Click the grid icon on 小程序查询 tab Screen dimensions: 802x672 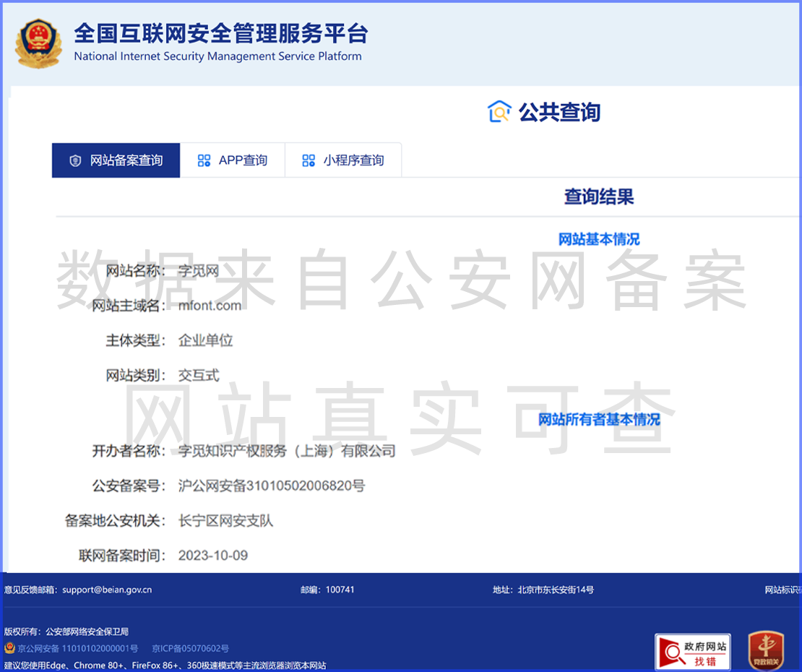pyautogui.click(x=309, y=160)
